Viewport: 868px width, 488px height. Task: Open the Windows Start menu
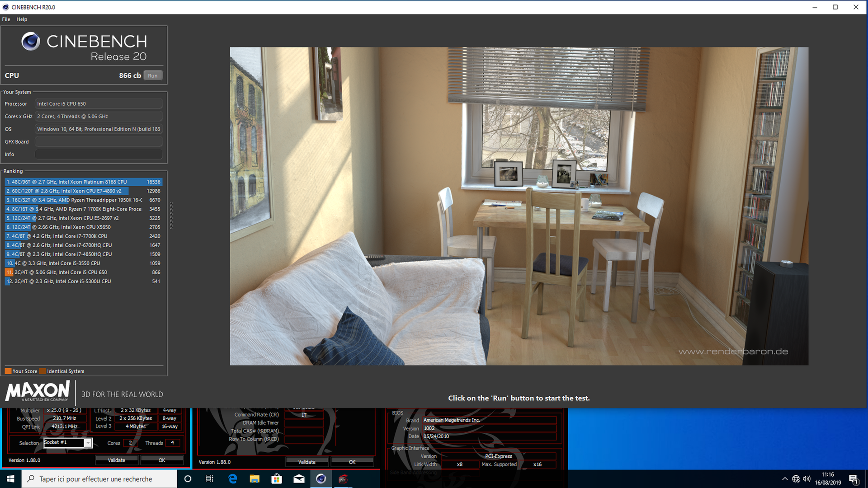(x=10, y=479)
